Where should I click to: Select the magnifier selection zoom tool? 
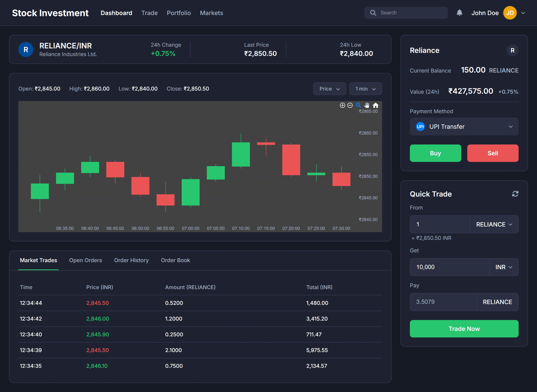(358, 105)
